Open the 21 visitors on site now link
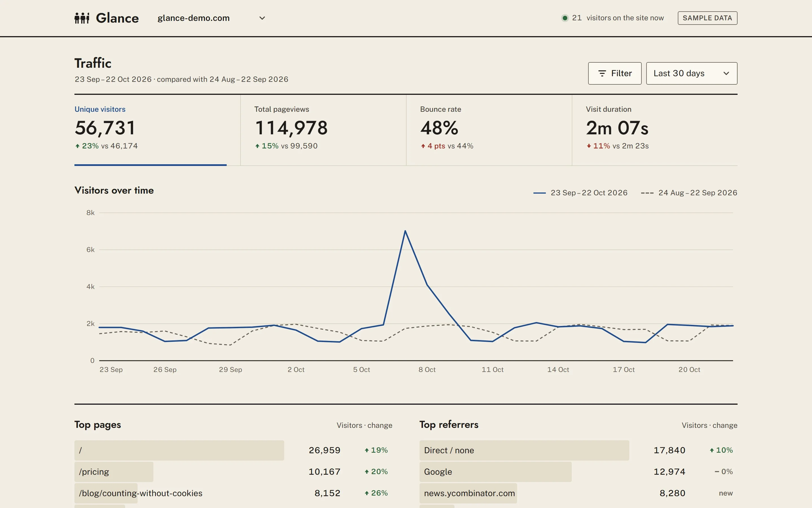 coord(613,18)
